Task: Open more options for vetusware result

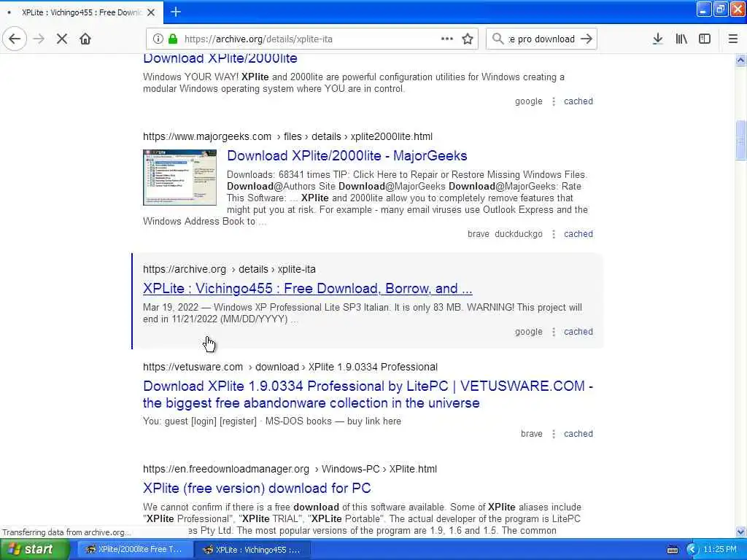Action: coord(554,434)
